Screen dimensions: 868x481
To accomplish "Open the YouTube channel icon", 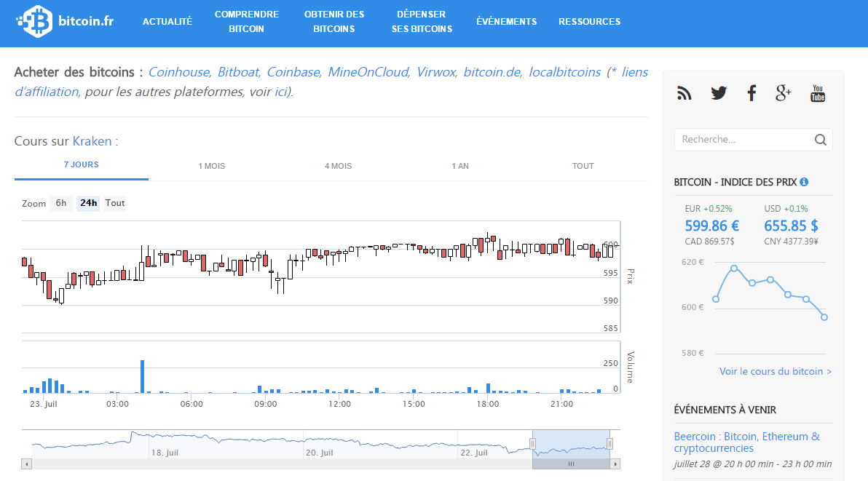I will point(818,93).
